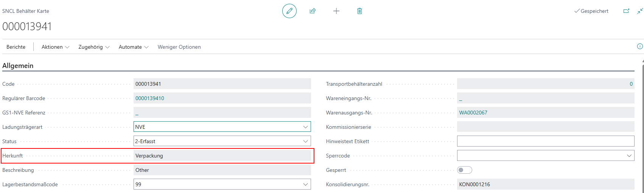The width and height of the screenshot is (644, 193).
Task: Follow the Regulärer Barcode link 0000139410
Action: click(150, 98)
